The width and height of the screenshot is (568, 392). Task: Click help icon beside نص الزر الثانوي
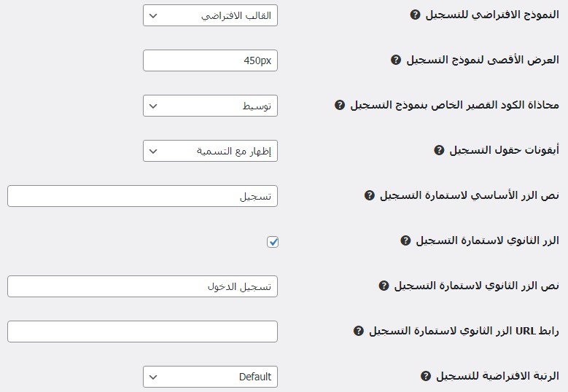tap(384, 286)
